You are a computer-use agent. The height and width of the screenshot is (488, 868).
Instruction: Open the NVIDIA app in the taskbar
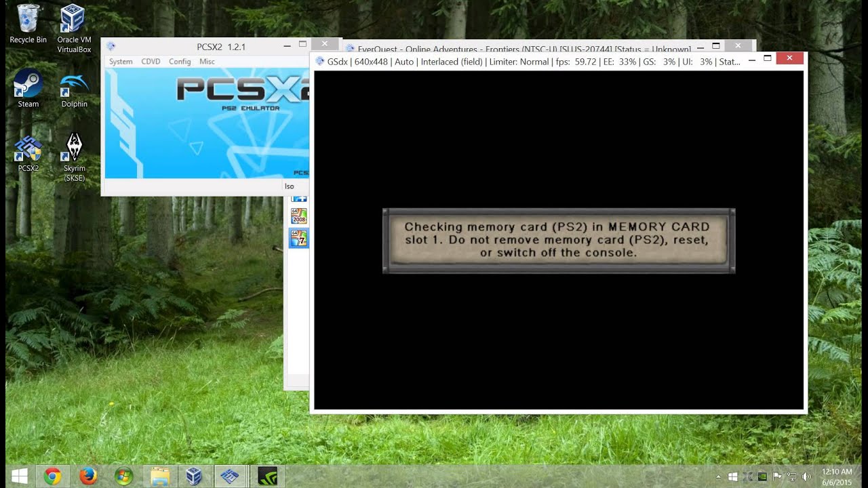click(x=268, y=476)
